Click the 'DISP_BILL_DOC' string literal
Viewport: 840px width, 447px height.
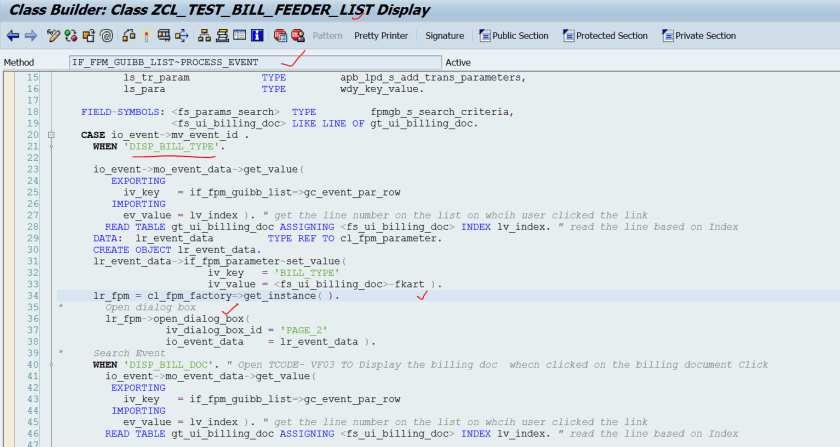169,365
